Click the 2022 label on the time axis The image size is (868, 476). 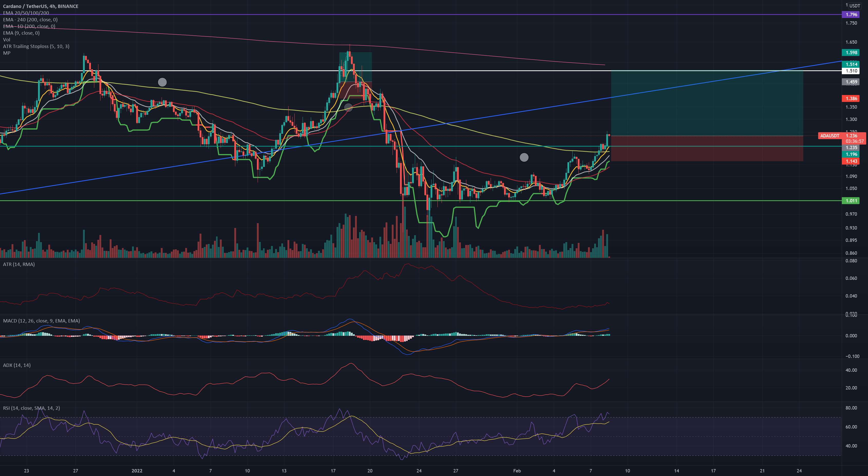(137, 471)
